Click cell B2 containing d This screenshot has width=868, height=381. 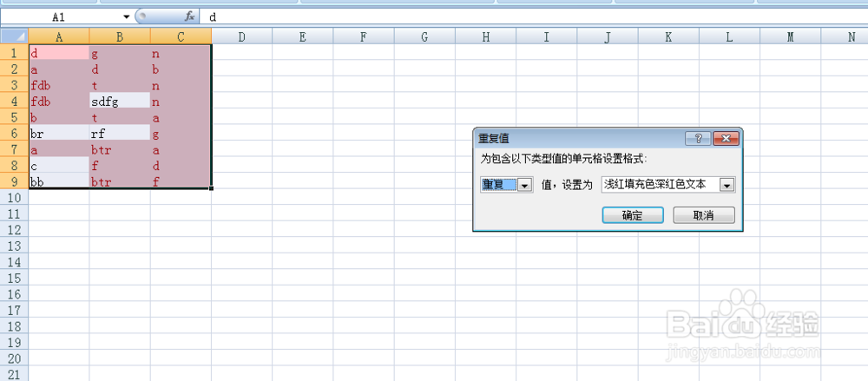tap(120, 69)
